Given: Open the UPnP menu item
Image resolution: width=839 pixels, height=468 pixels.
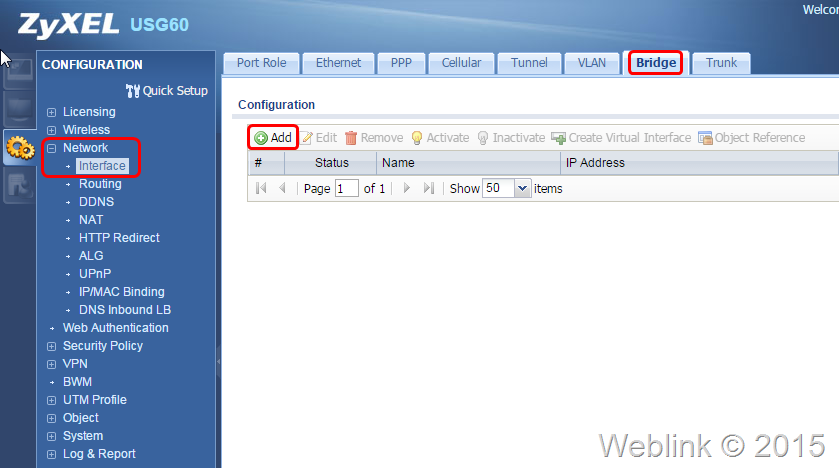Looking at the screenshot, I should 95,274.
